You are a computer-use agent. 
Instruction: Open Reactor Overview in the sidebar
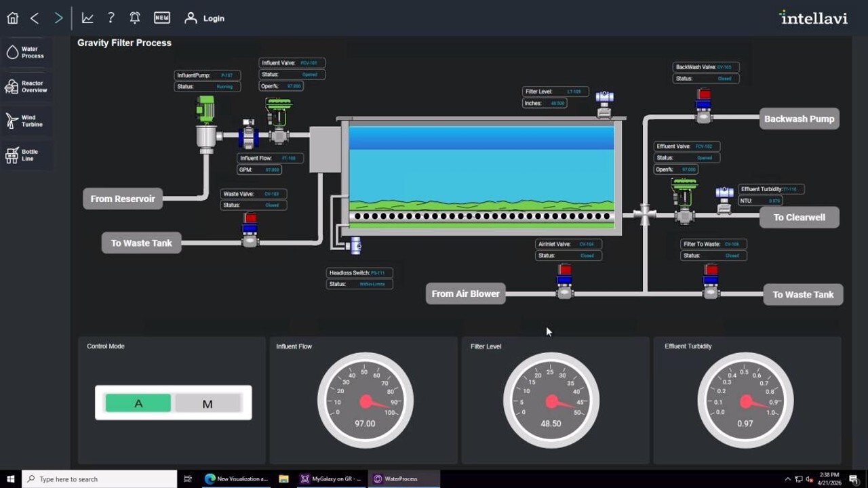click(26, 87)
